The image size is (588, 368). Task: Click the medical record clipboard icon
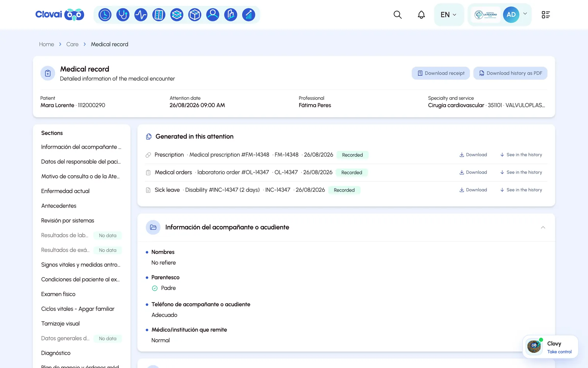pyautogui.click(x=48, y=73)
